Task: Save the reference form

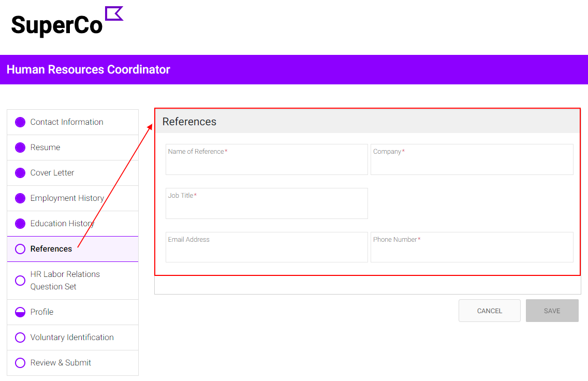Action: [552, 311]
